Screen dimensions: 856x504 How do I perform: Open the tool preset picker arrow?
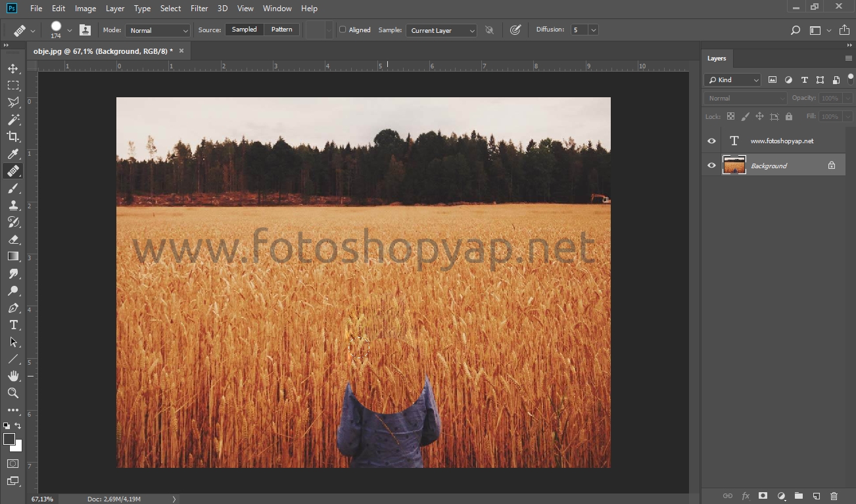coord(32,30)
